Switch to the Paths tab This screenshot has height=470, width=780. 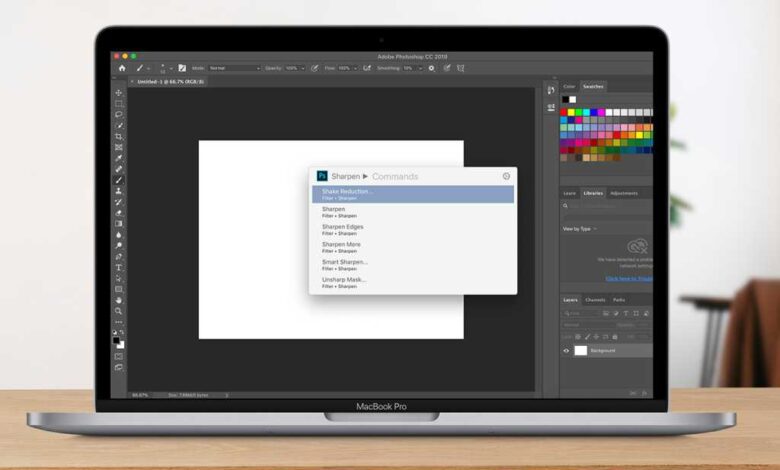619,300
